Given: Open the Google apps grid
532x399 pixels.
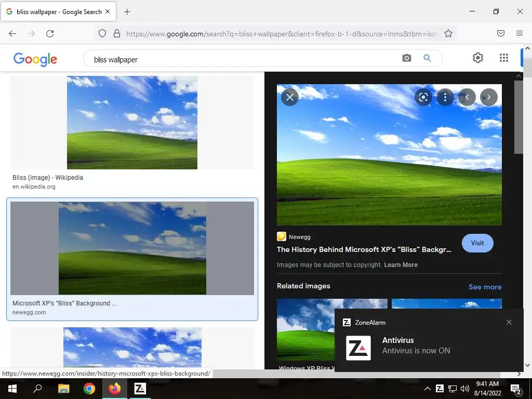Looking at the screenshot, I should [504, 58].
